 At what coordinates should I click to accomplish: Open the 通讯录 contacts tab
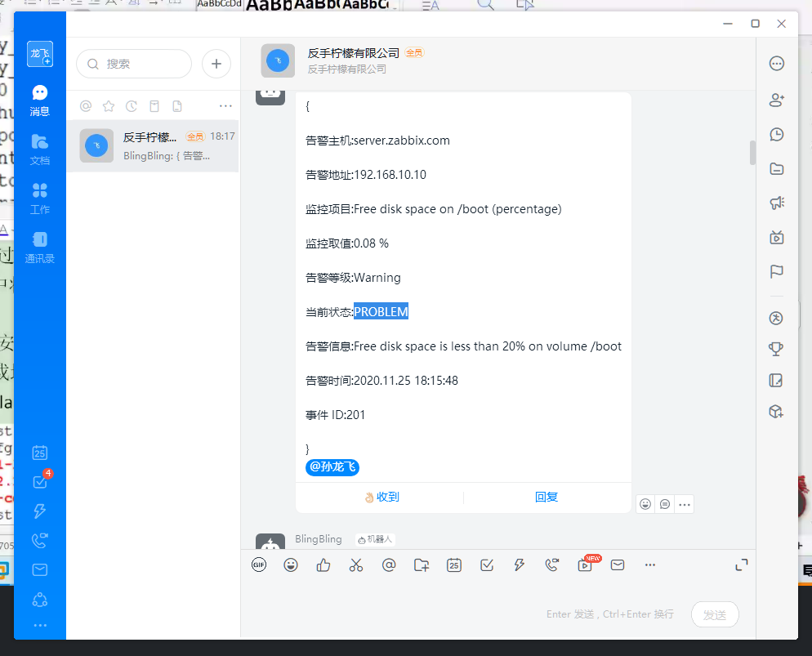(40, 248)
